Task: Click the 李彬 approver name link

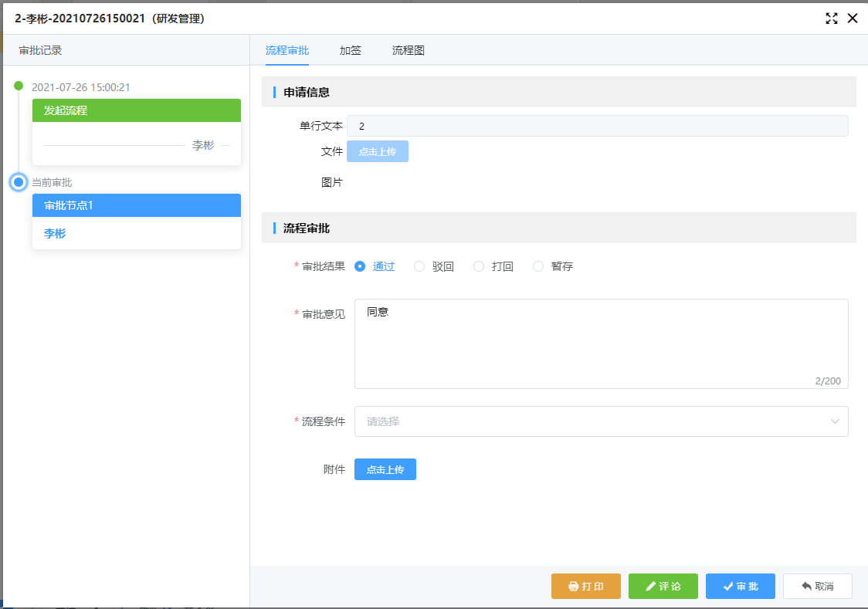Action: coord(55,234)
